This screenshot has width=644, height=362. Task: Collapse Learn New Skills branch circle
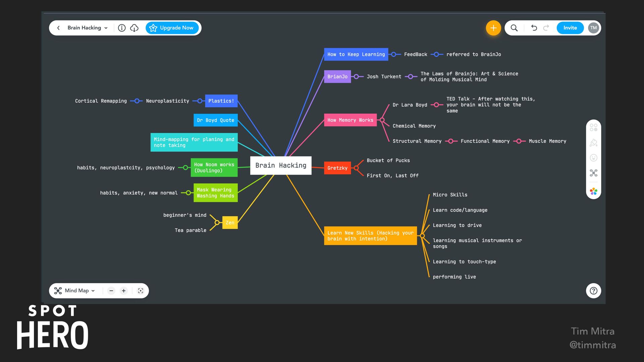(422, 236)
